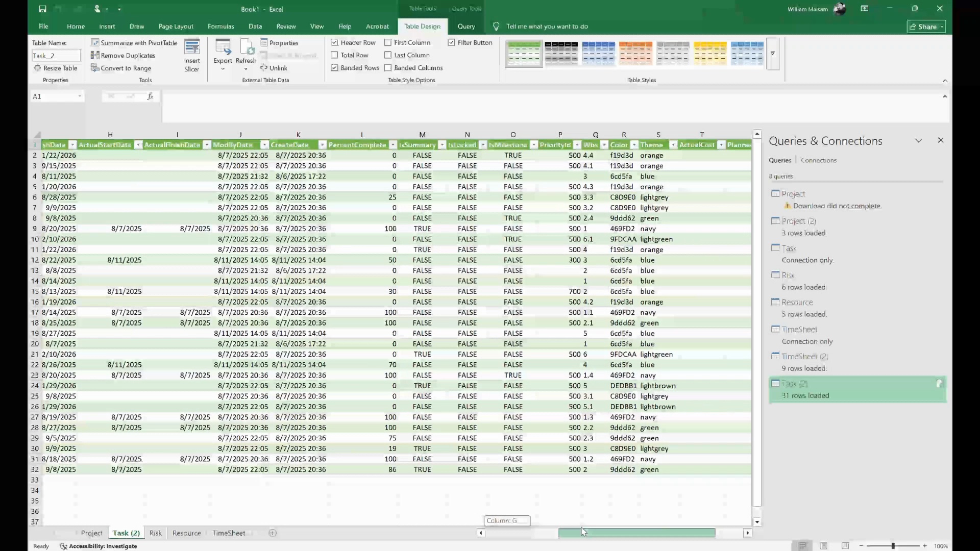
Task: Enable the Total Row checkbox
Action: pyautogui.click(x=334, y=55)
